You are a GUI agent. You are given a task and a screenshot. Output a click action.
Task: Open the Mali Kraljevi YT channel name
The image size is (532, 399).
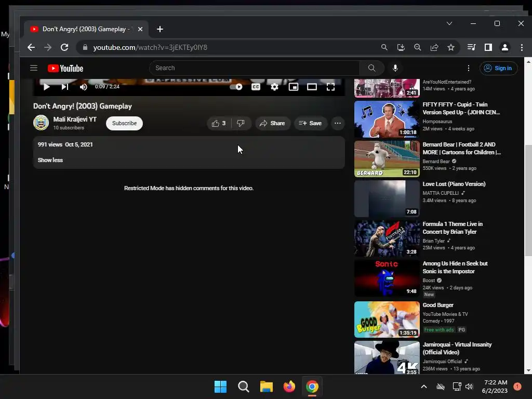[x=75, y=119]
